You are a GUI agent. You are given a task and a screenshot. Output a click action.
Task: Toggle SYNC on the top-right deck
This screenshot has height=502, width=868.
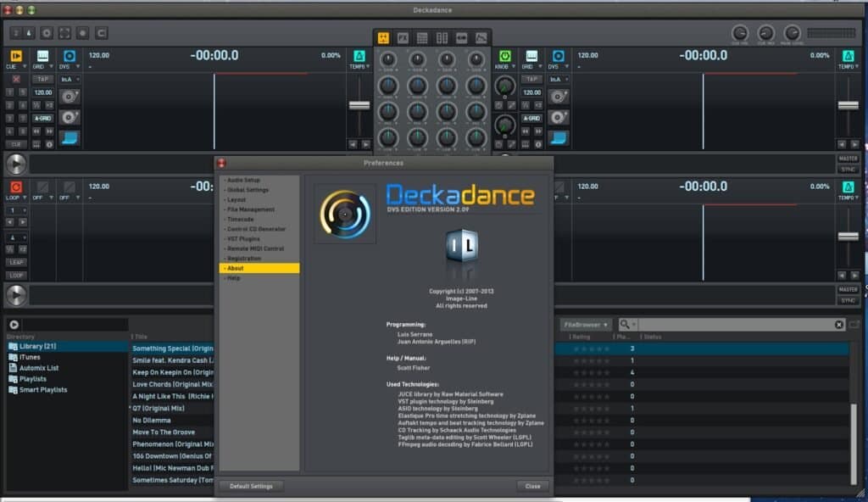point(848,169)
